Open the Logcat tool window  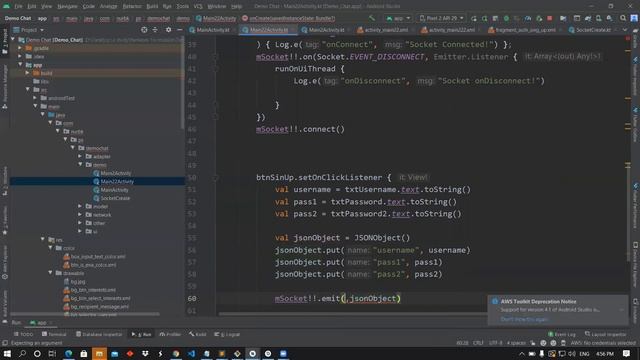[227, 334]
